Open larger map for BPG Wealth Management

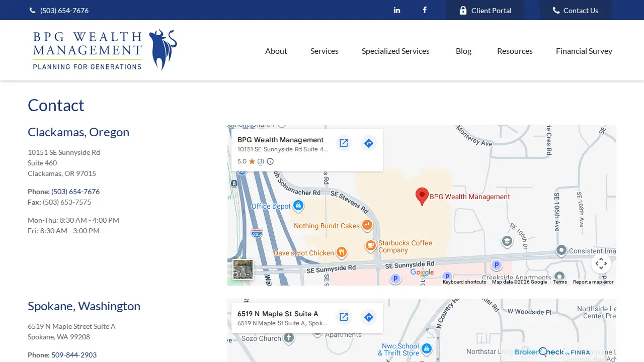point(344,143)
